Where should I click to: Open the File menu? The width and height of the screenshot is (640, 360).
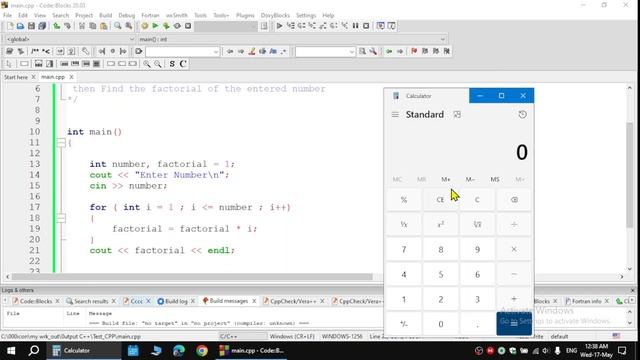pos(7,15)
